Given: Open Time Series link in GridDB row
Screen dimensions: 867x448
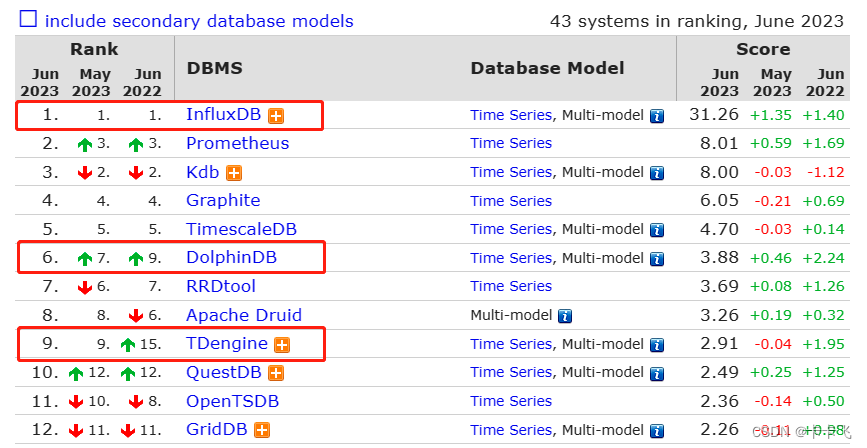Looking at the screenshot, I should click(511, 430).
